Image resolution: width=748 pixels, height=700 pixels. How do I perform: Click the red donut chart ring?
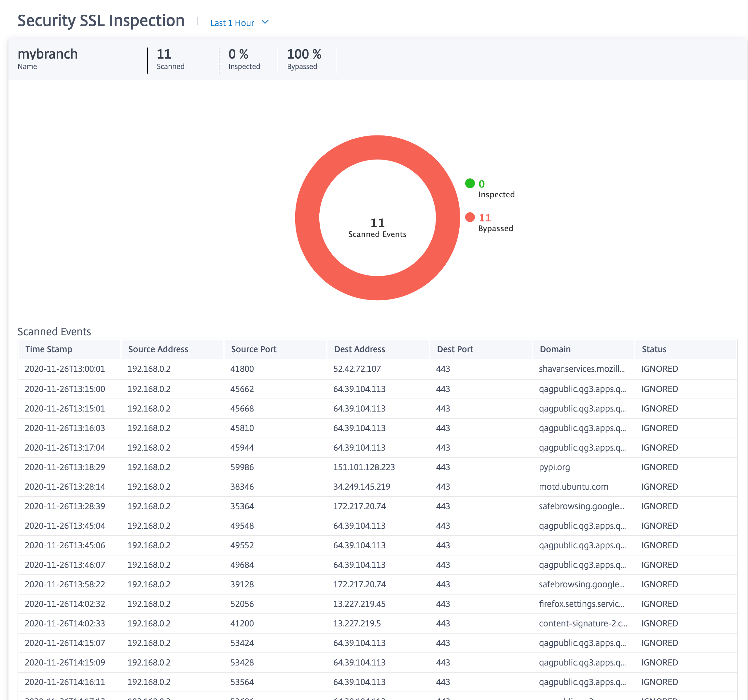[377, 147]
